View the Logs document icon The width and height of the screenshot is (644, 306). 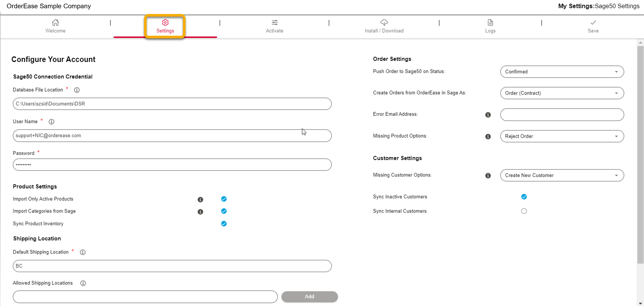(490, 23)
